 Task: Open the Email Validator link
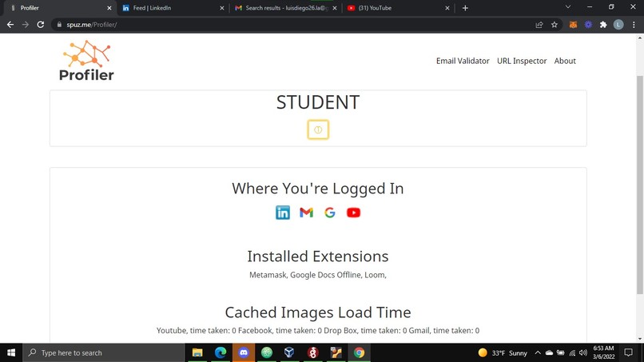[x=463, y=61]
